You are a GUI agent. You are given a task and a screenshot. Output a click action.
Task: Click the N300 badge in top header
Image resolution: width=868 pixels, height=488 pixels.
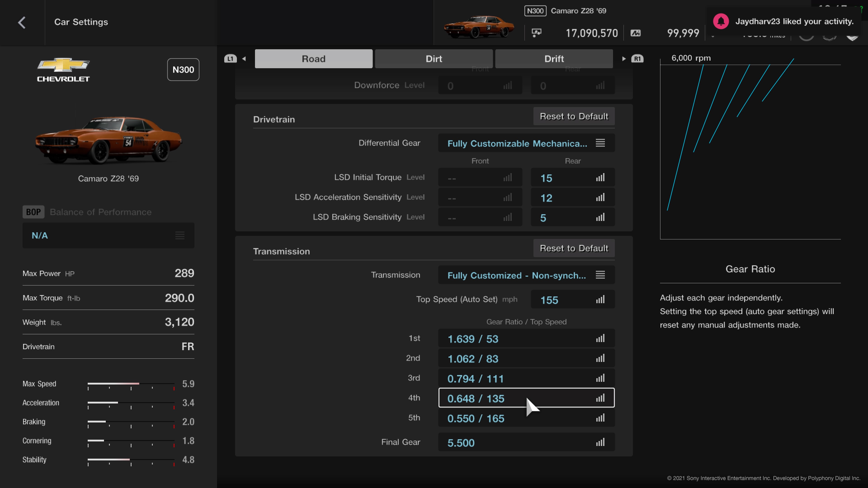click(x=535, y=11)
